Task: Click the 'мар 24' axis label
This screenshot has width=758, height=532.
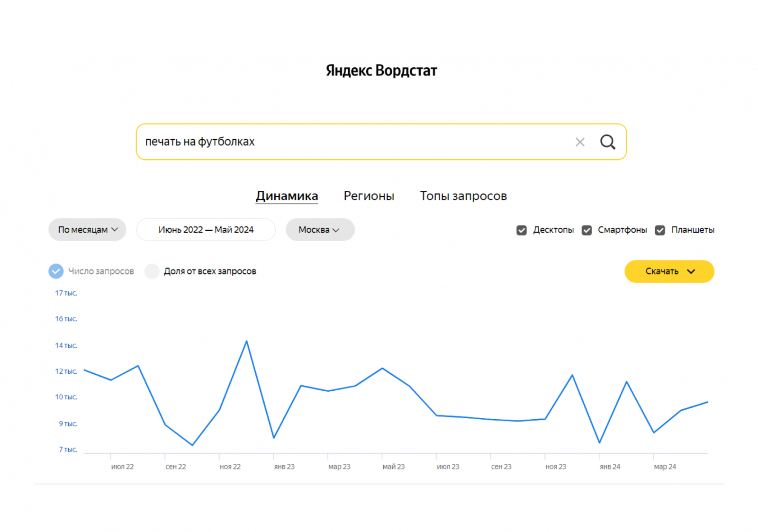Action: pos(665,467)
